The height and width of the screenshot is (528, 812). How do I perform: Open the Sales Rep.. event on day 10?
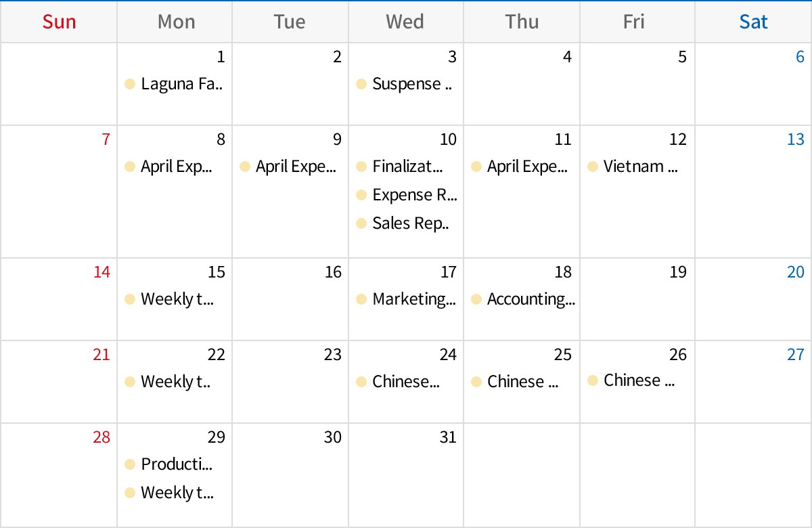point(406,223)
